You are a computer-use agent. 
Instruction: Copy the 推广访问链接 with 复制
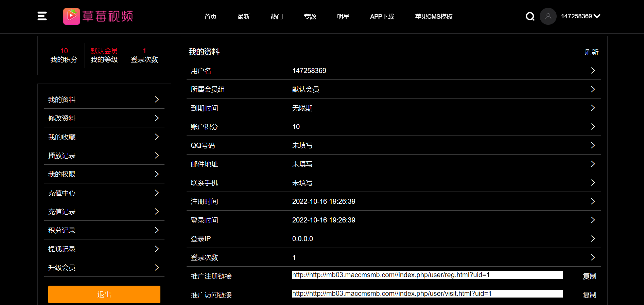point(589,295)
